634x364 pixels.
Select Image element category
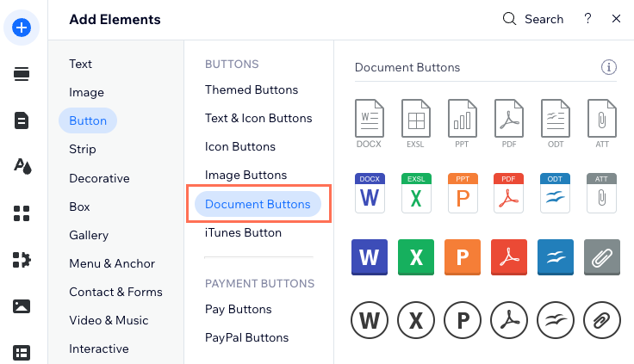coord(86,93)
